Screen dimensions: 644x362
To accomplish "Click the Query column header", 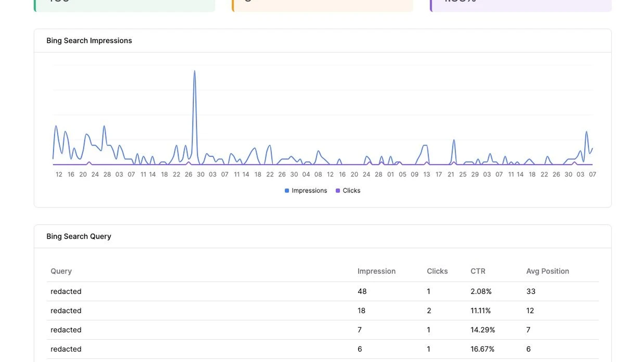I will point(61,271).
